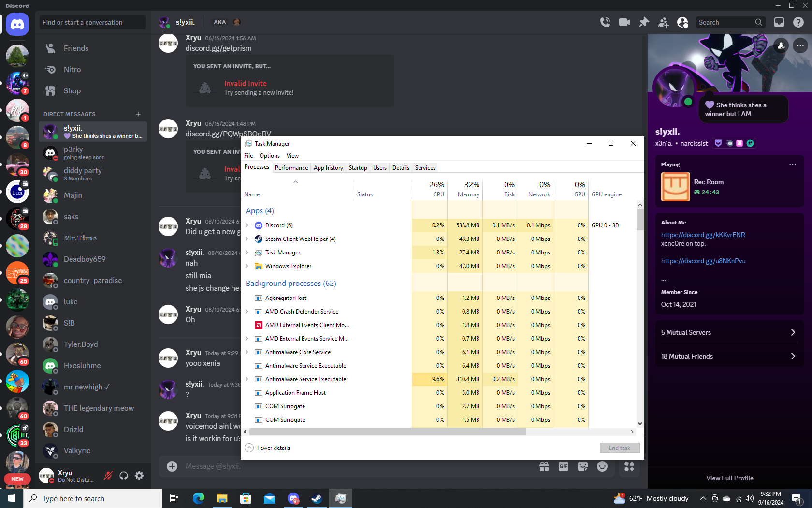
Task: Open the diddy party group chat
Action: pyautogui.click(x=93, y=174)
